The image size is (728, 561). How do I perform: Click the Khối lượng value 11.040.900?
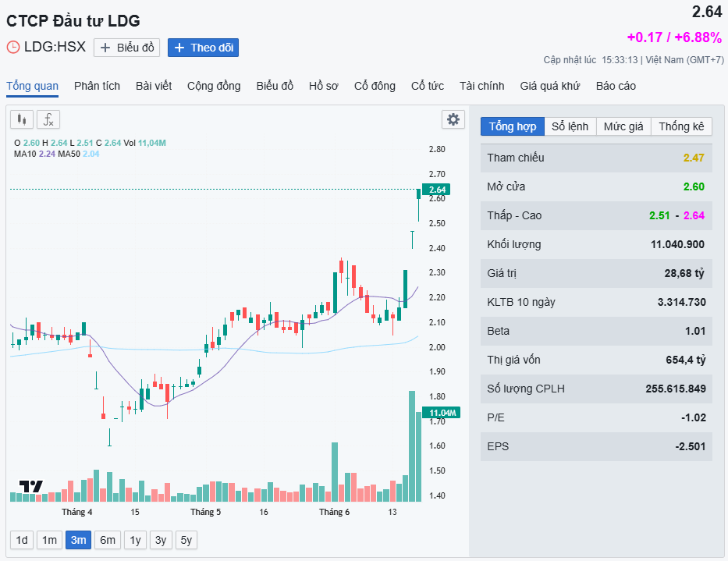pyautogui.click(x=677, y=244)
